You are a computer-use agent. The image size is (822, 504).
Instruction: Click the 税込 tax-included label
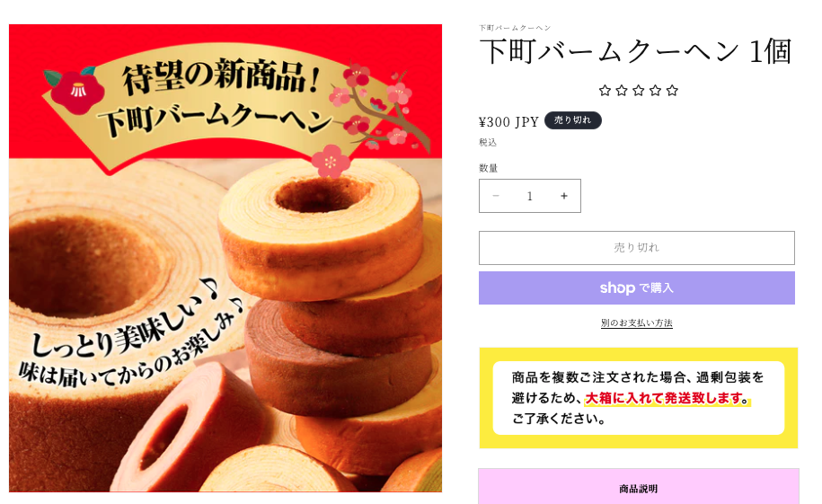(488, 142)
